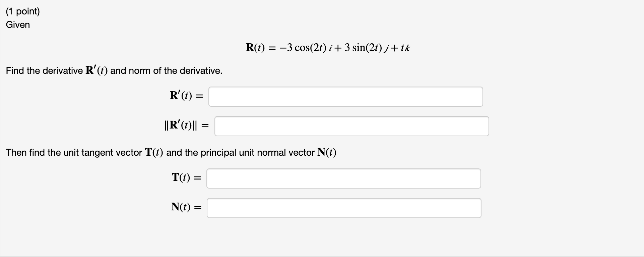Click the derivative instruction sentence
644x257 pixels.
114,70
